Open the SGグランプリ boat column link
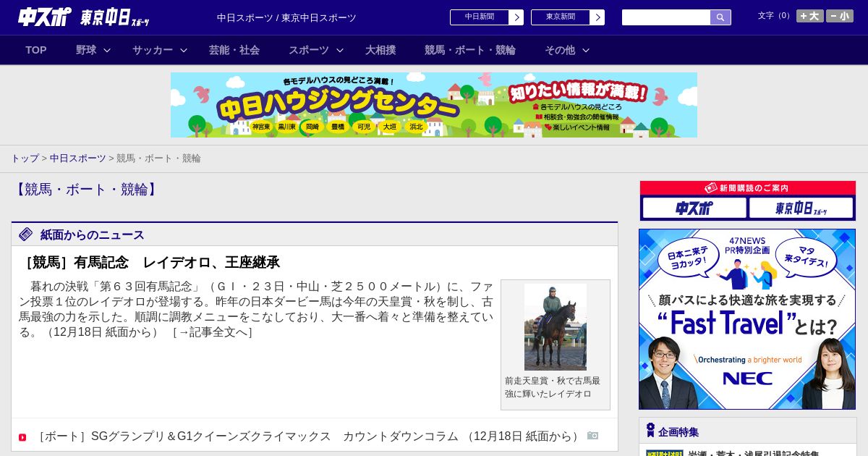The width and height of the screenshot is (868, 456). coord(307,436)
